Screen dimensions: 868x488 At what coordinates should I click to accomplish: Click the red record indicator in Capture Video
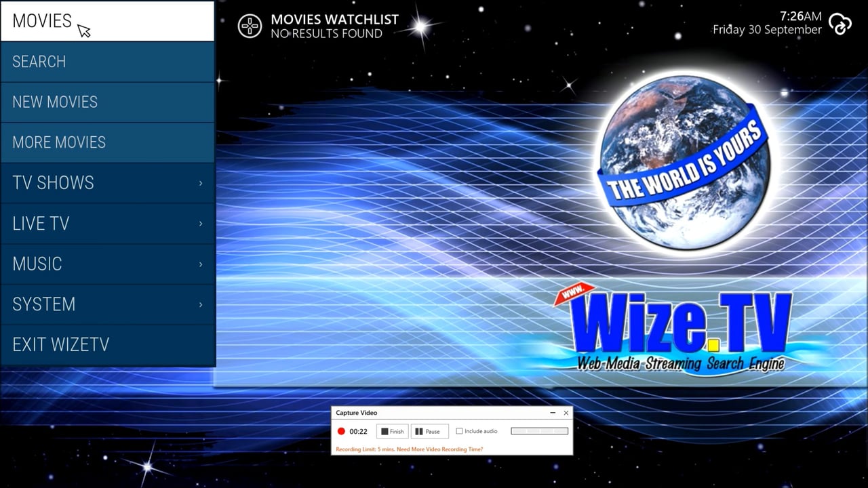coord(341,431)
